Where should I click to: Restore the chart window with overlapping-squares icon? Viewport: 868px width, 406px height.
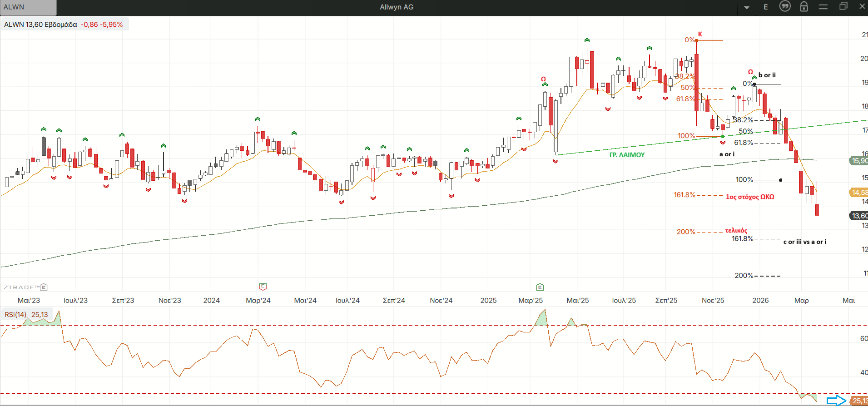(x=843, y=6)
